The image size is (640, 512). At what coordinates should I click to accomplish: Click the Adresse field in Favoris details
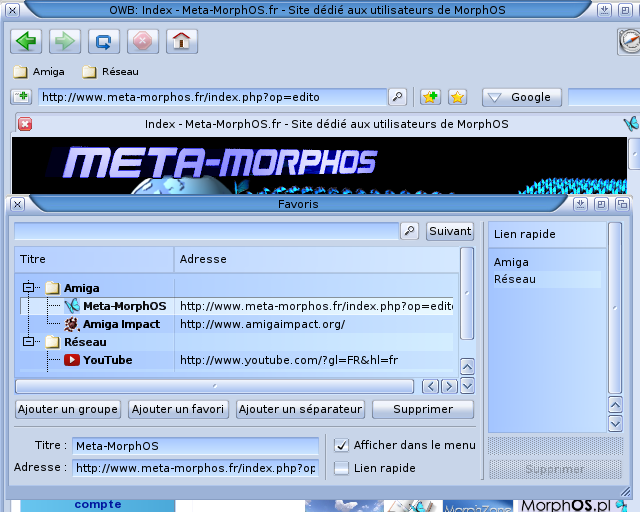[196, 468]
